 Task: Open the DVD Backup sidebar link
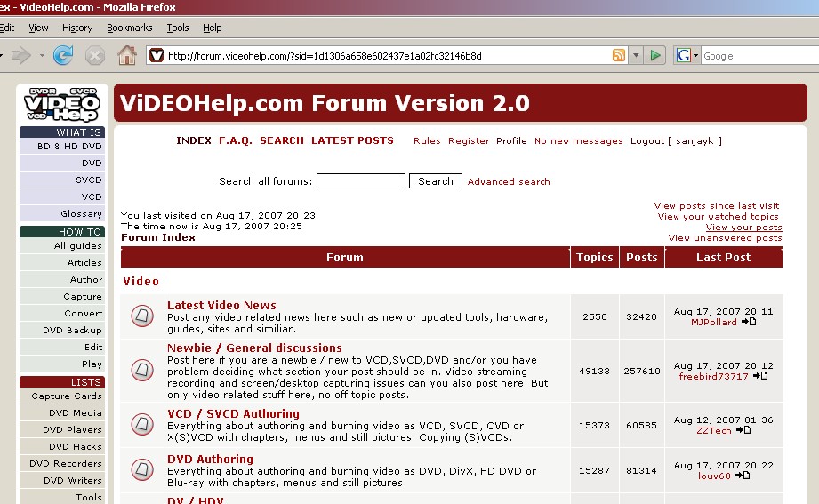point(62,330)
